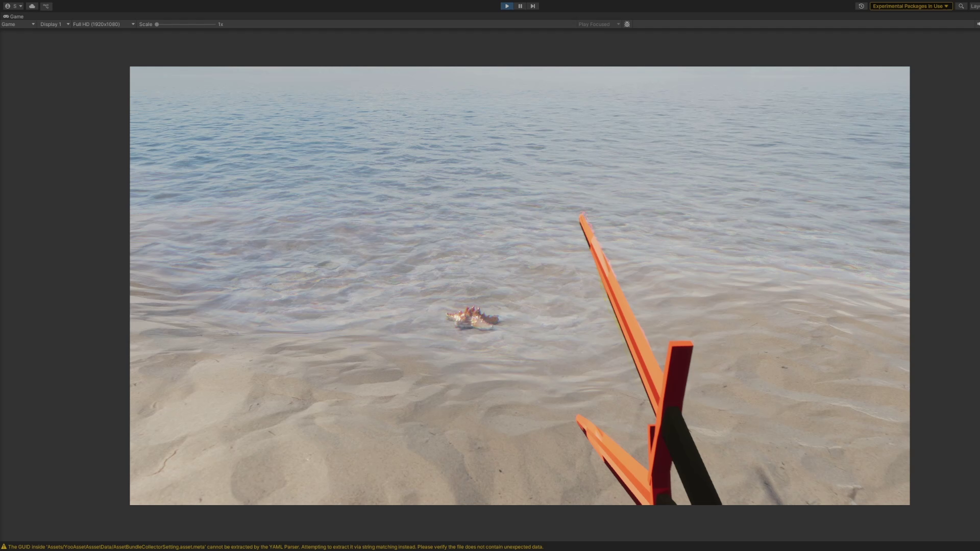This screenshot has width=980, height=551.
Task: Open Unity Cloud services
Action: [x=32, y=6]
